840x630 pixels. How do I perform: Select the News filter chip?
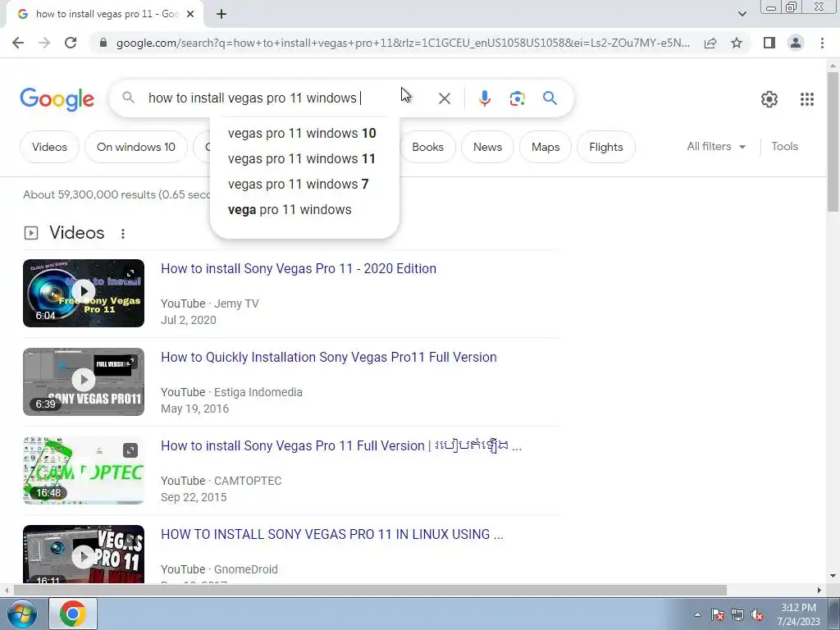click(x=487, y=147)
